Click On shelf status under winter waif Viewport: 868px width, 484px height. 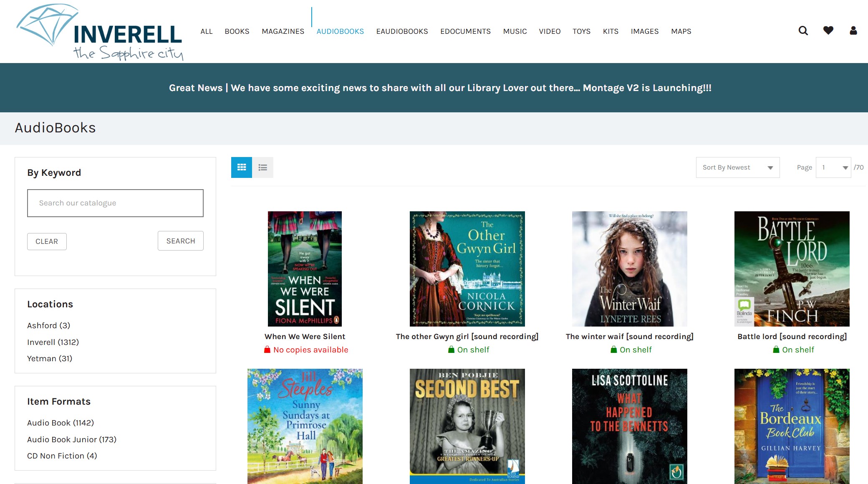click(631, 350)
